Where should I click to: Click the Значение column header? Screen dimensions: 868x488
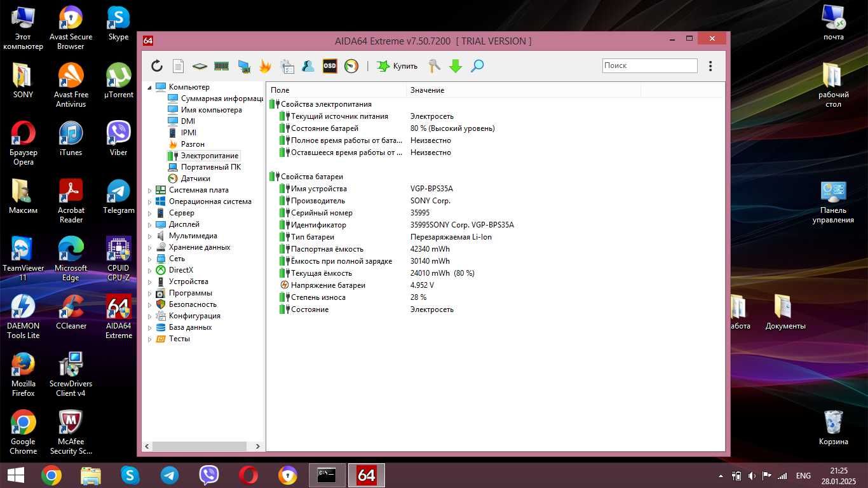[524, 90]
